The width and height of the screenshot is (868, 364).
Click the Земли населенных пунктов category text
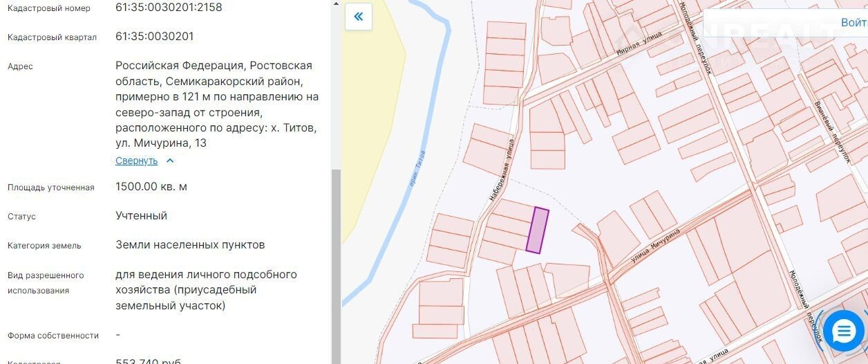[189, 245]
